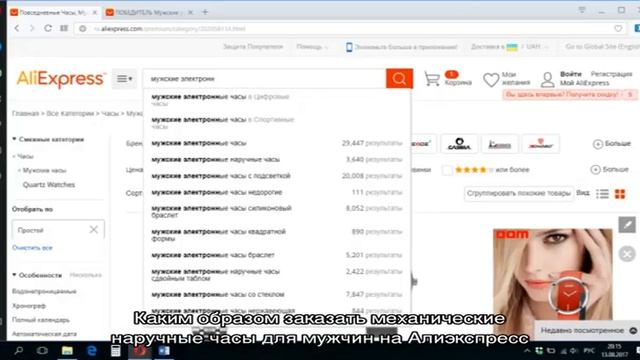This screenshot has width=640, height=360.
Task: Select suggestion электронные часы браслет 5,201 results
Action: (x=277, y=255)
